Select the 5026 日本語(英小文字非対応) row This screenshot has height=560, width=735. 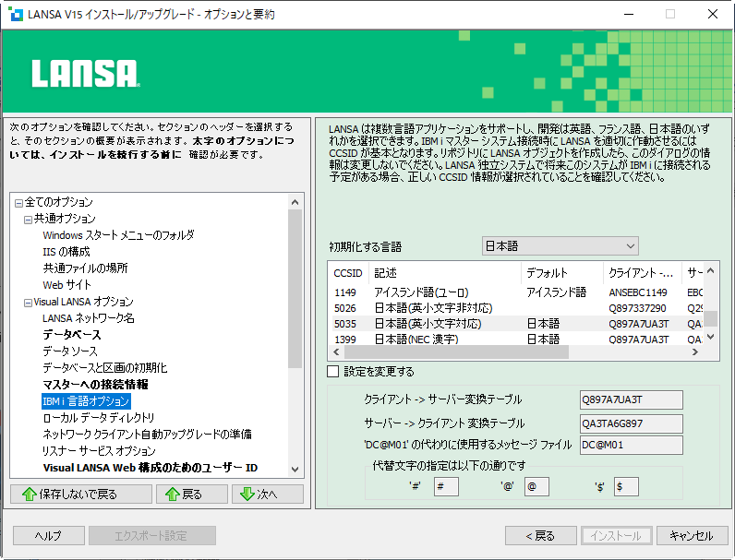pyautogui.click(x=516, y=308)
